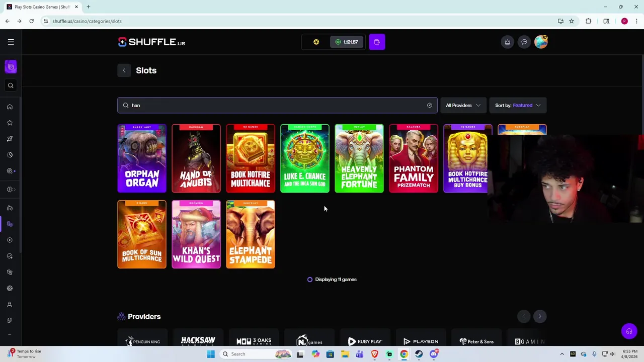Image resolution: width=644 pixels, height=362 pixels.
Task: Open the Windows Start menu
Action: click(x=211, y=354)
